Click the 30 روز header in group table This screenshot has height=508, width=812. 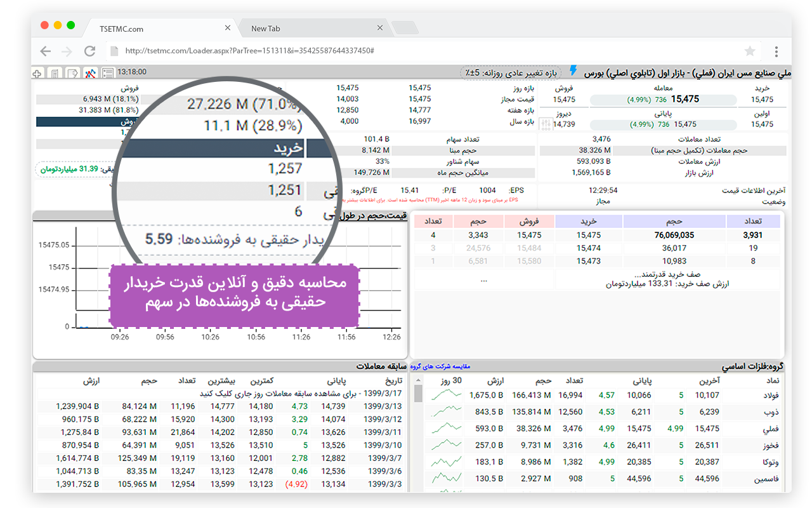[450, 381]
